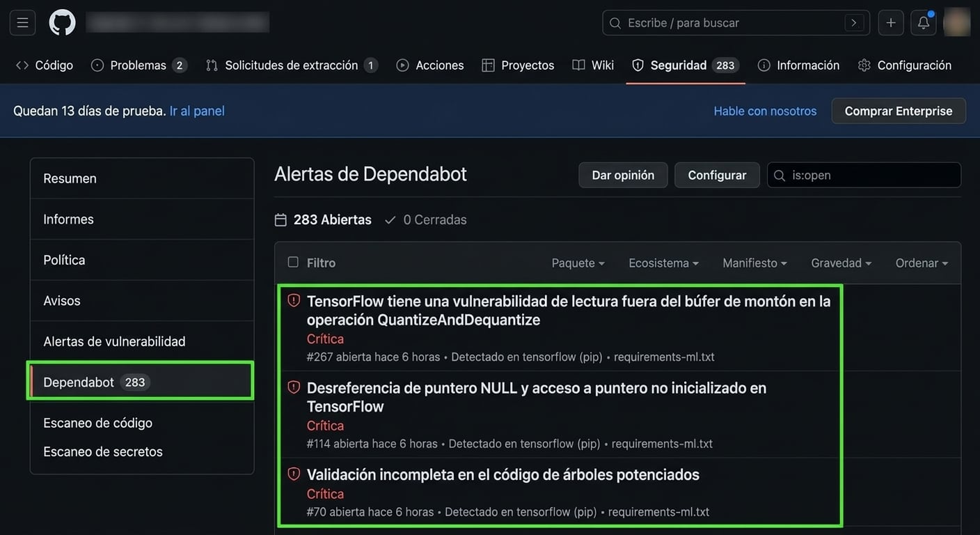Select the Seguridad tab

point(685,65)
